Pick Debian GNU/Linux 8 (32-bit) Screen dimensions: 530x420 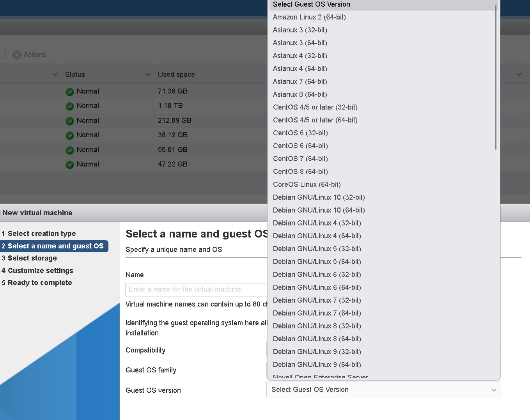pyautogui.click(x=317, y=326)
